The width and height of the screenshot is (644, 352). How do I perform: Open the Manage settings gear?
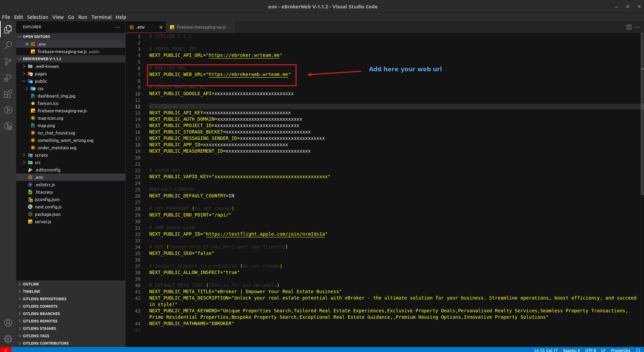tap(8, 339)
